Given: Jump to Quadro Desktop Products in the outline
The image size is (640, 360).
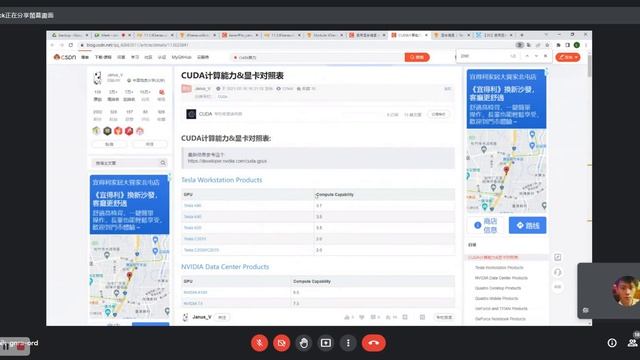Looking at the screenshot, I should (498, 288).
